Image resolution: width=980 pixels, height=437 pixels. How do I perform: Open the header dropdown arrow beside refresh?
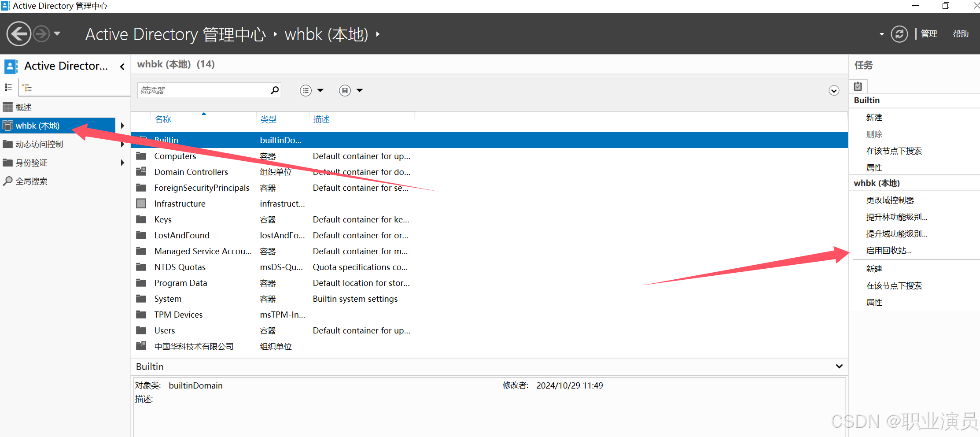881,34
